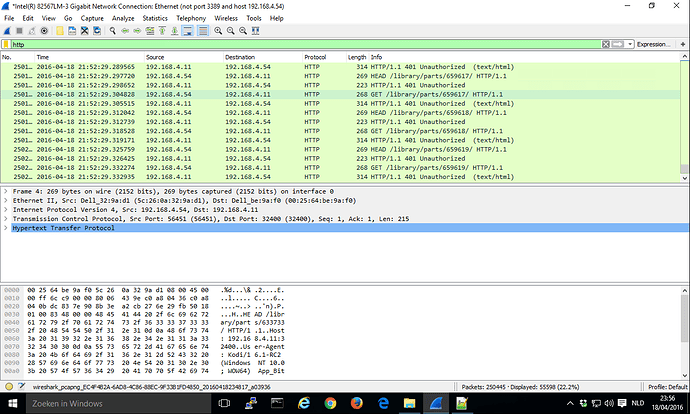Stop the running packet capture
690x414 pixels.
19,31
